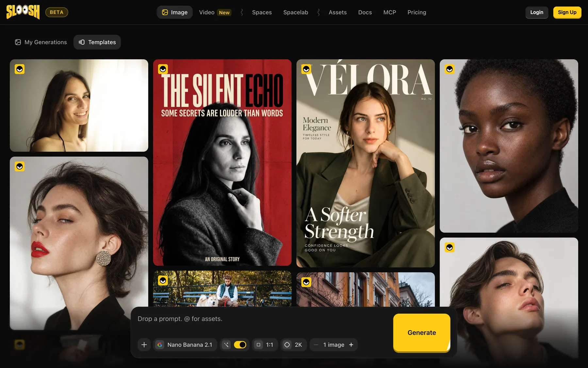Open the Spaces page
The image size is (588, 368).
pos(262,12)
